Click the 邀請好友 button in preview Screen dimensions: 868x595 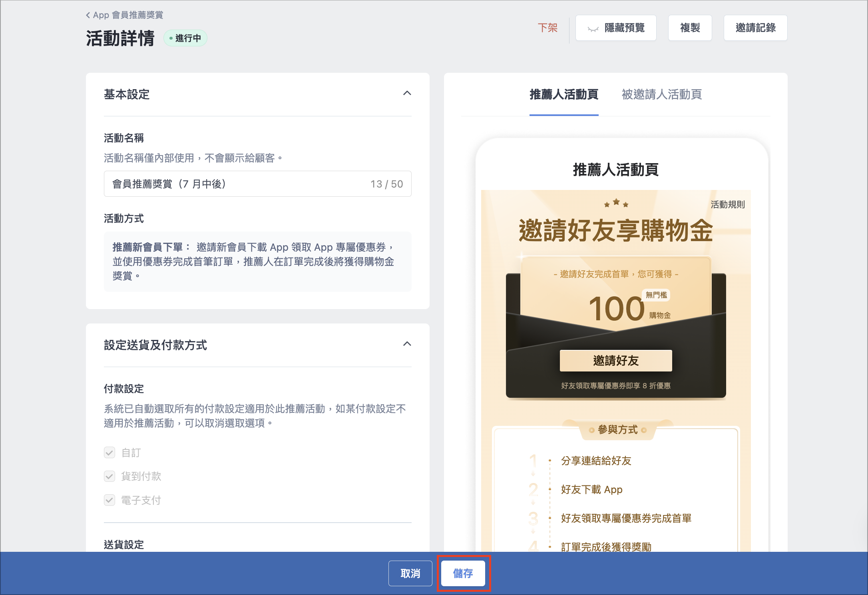(x=616, y=361)
